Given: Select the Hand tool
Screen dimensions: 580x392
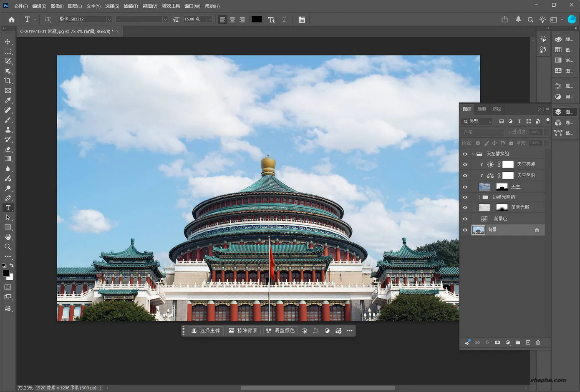Looking at the screenshot, I should 8,237.
